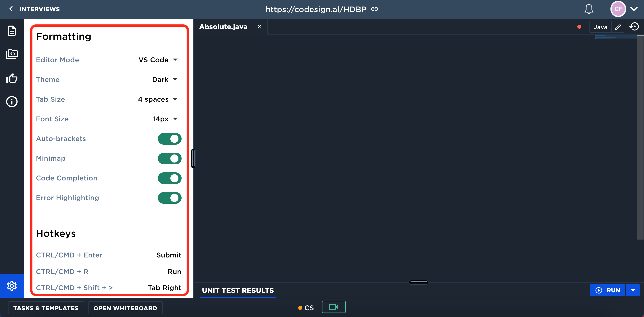Click the CTRL/CMD + R hotkey row
The height and width of the screenshot is (317, 644).
coord(108,272)
